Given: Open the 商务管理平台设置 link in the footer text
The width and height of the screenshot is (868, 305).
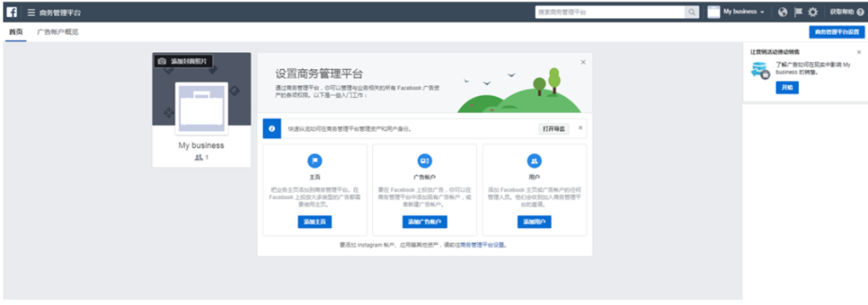Looking at the screenshot, I should (482, 245).
